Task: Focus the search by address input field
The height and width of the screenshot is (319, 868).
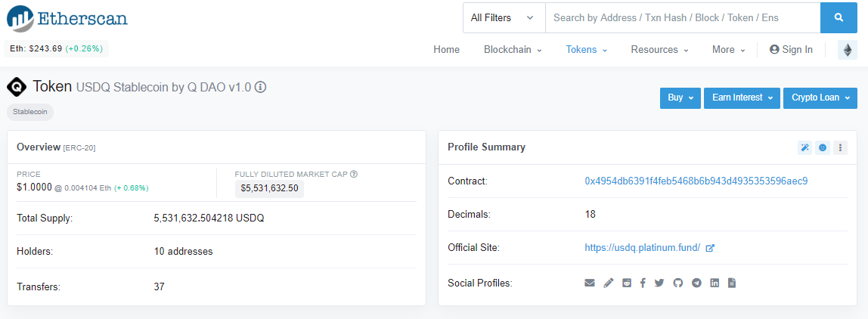Action: click(x=683, y=17)
